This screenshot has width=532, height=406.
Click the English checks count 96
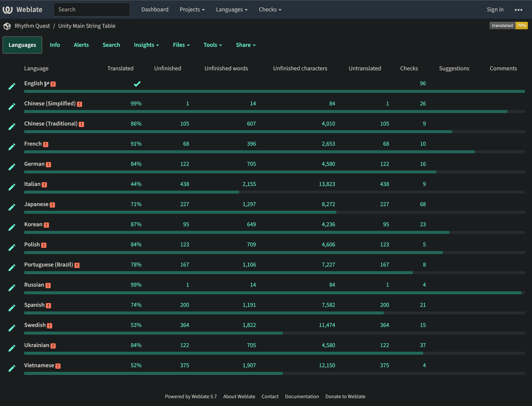point(423,83)
